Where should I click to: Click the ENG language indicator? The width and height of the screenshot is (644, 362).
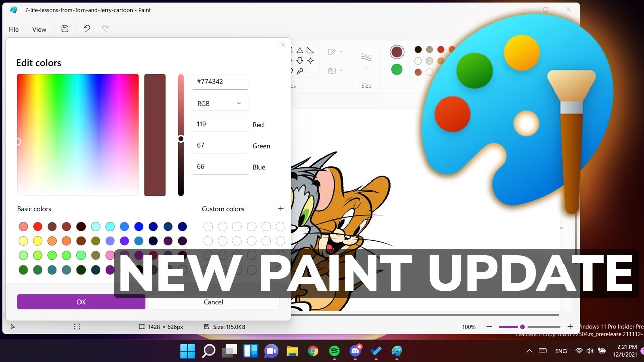tap(561, 351)
